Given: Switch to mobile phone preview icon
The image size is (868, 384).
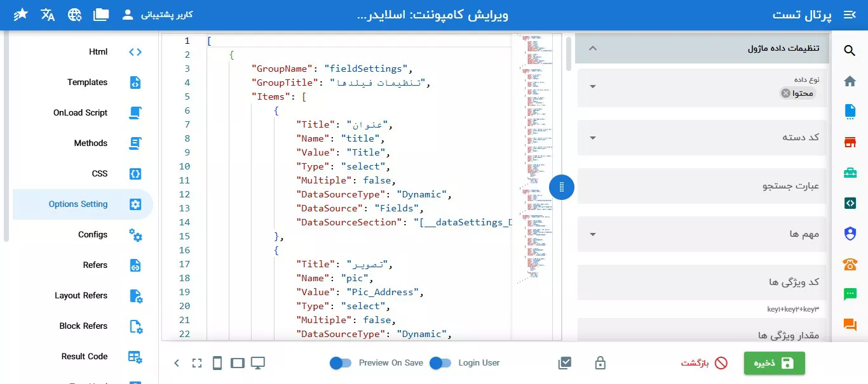Looking at the screenshot, I should click(x=217, y=363).
